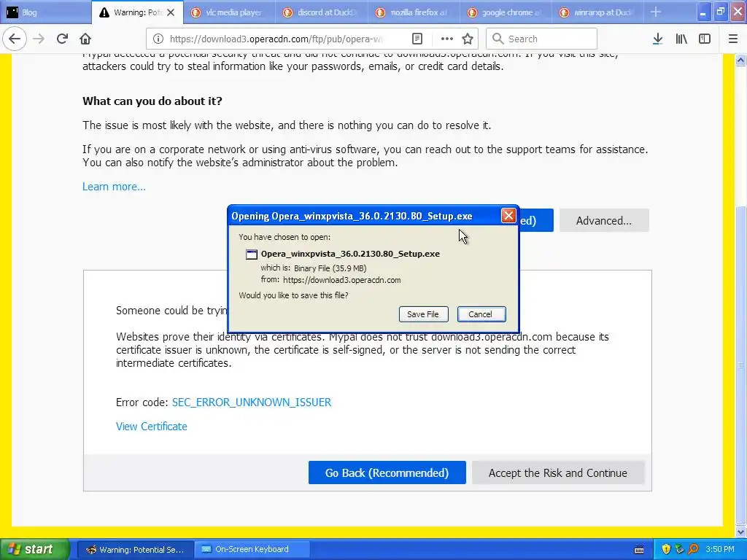Click the What can you do about it? heading
This screenshot has height=560, width=747.
pyautogui.click(x=152, y=101)
